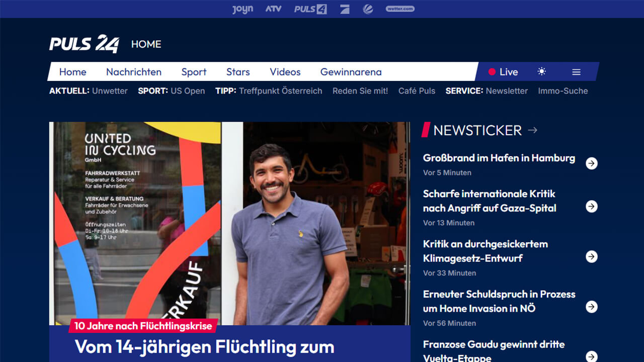Open the ATV logo link
The height and width of the screenshot is (362, 644).
(x=273, y=9)
